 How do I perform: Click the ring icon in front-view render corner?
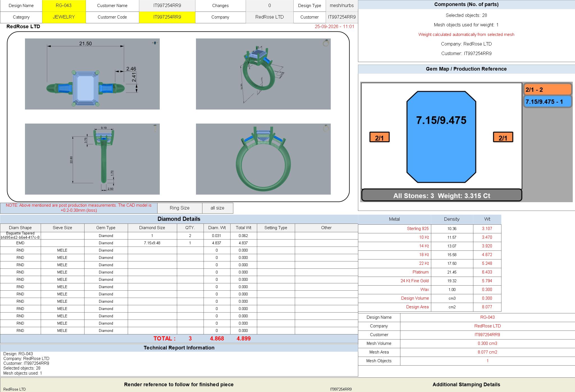pyautogui.click(x=326, y=128)
